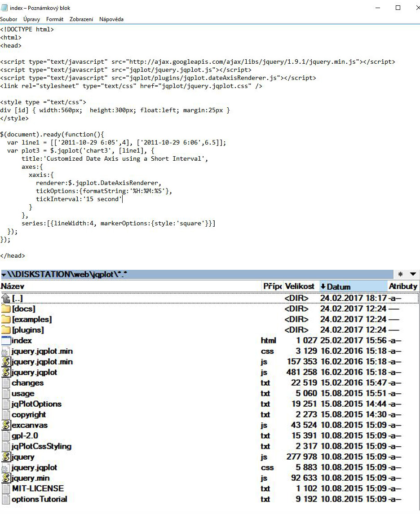Viewport: 420px width, 514px height.
Task: Click the up-directory arrow icon [..]
Action: (5, 299)
